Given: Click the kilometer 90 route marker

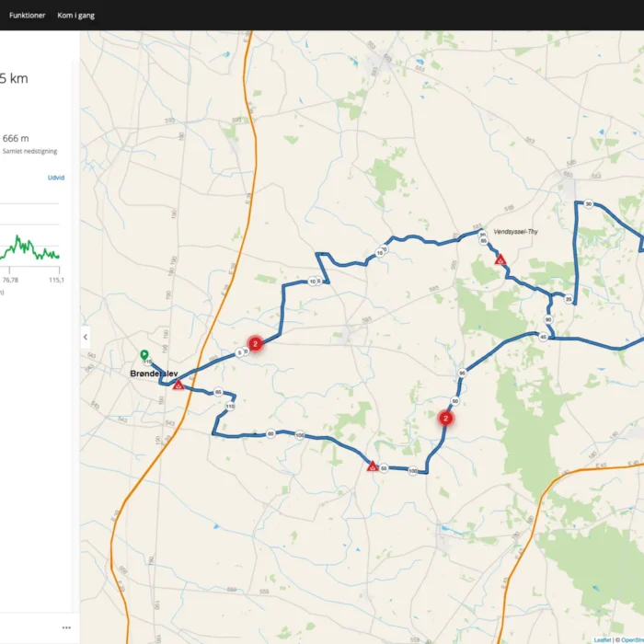Looking at the screenshot, I should coord(548,319).
